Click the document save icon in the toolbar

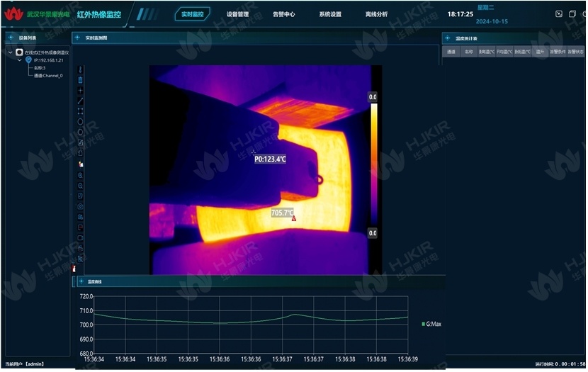80,217
